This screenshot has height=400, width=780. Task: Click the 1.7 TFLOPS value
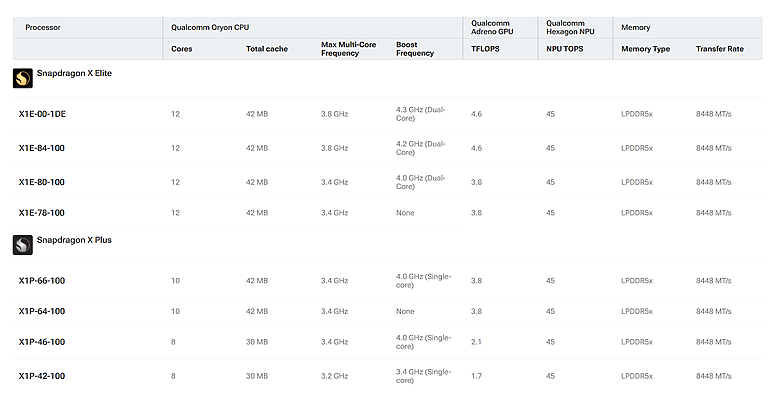tap(476, 376)
